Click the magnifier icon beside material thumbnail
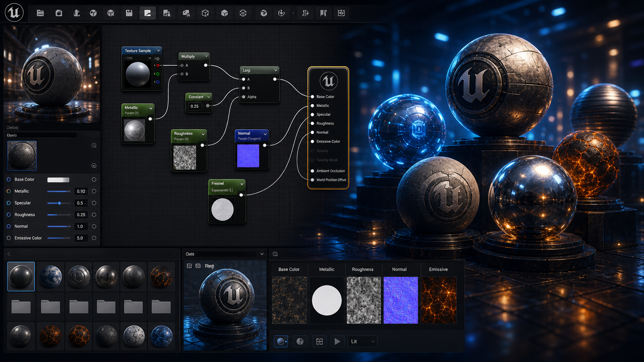Viewport: 644px width, 362px height. [94, 145]
